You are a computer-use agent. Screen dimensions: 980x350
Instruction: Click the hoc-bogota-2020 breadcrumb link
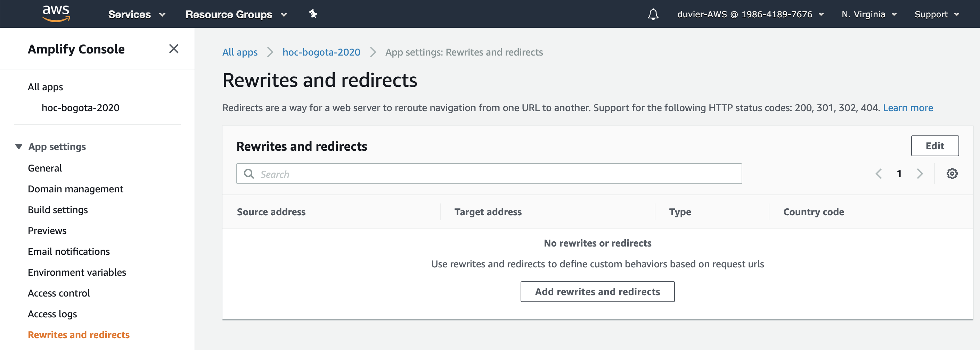321,52
